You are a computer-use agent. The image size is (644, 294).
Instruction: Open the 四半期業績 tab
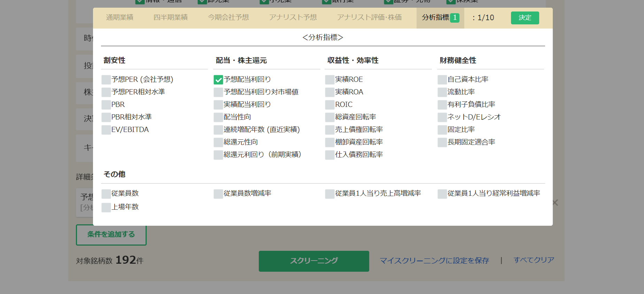pos(170,17)
